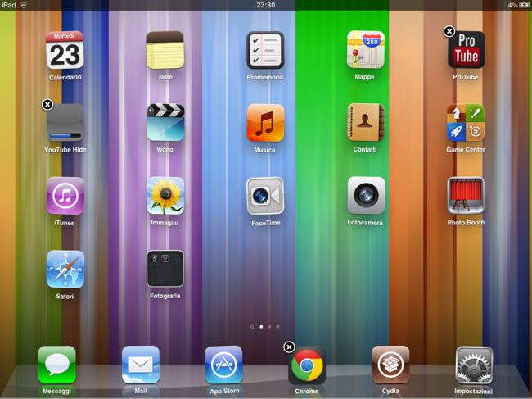Image resolution: width=532 pixels, height=399 pixels.
Task: Open Safari browser
Action: (65, 270)
